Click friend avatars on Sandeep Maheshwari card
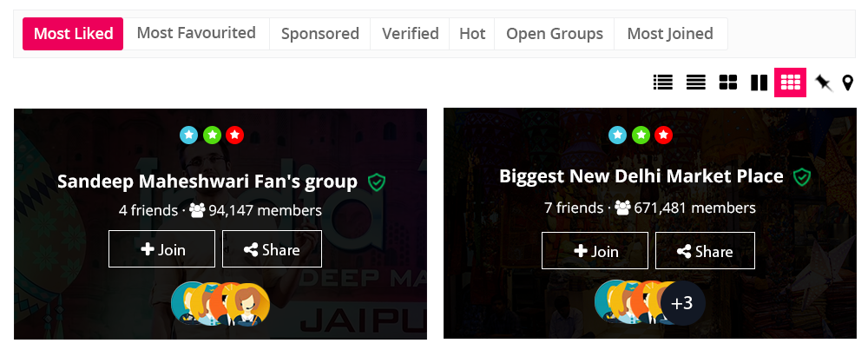 pyautogui.click(x=220, y=304)
